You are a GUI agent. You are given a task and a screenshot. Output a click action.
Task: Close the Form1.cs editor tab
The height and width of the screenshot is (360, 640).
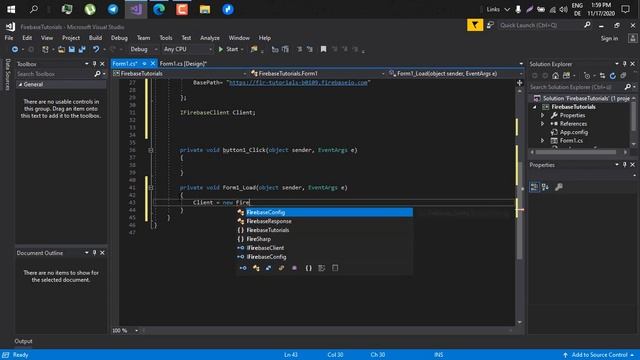tap(153, 64)
